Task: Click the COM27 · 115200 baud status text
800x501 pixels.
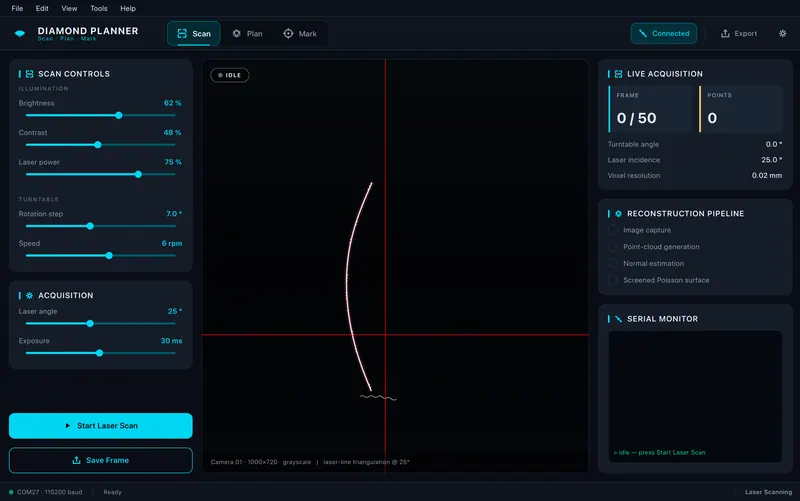Action: [x=49, y=492]
